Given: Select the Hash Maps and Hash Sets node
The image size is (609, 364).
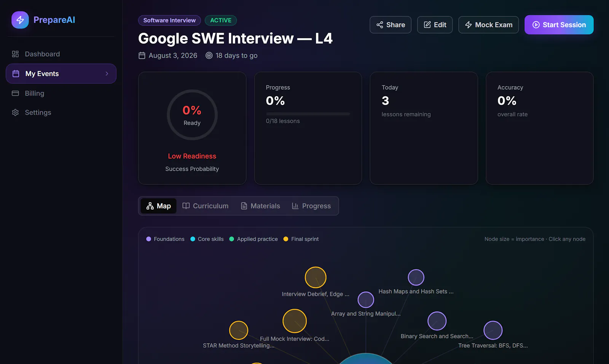Looking at the screenshot, I should click(416, 277).
